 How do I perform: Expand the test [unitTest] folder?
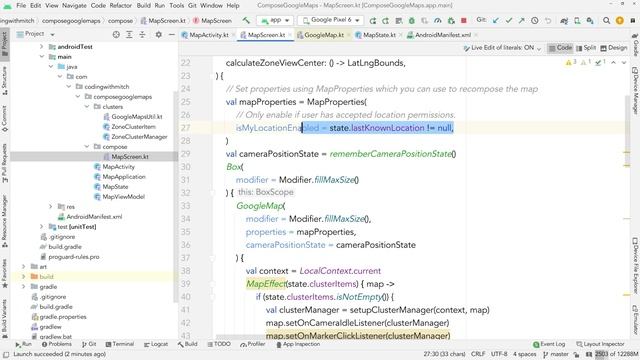click(42, 227)
